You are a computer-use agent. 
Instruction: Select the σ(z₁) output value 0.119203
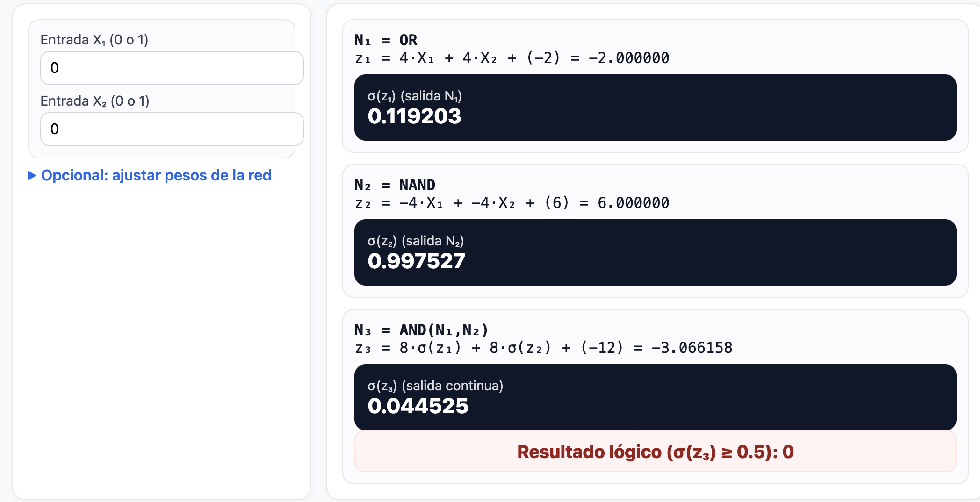tap(414, 117)
